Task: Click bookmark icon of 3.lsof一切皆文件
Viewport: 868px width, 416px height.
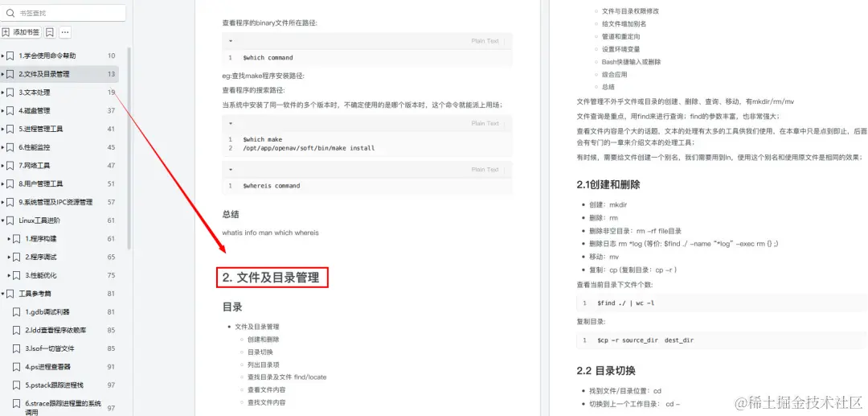Action: (17, 348)
